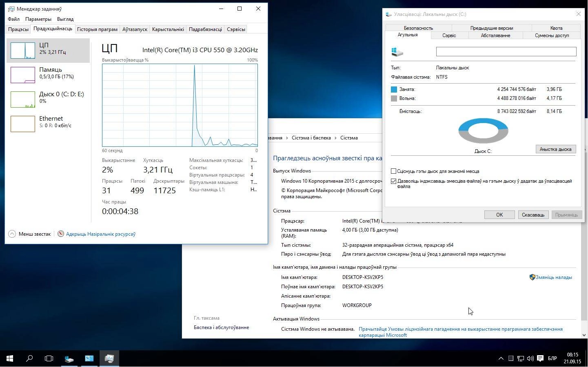588x367 pixels.
Task: Open the Безопасность tab in disk properties
Action: [x=418, y=28]
